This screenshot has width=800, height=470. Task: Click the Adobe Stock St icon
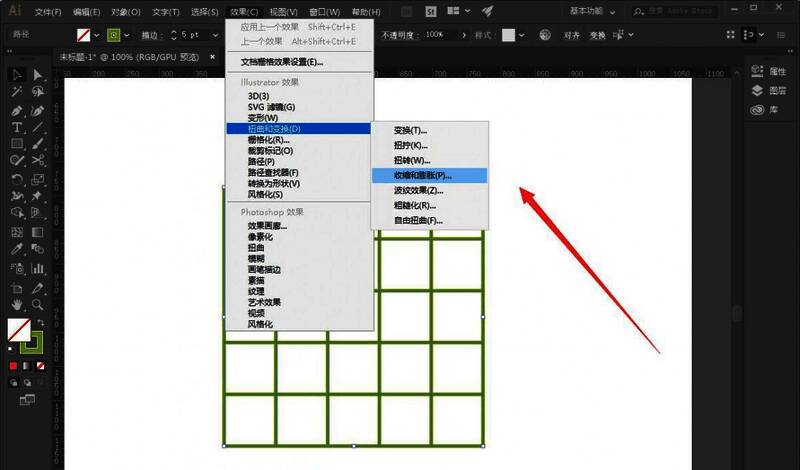[430, 12]
